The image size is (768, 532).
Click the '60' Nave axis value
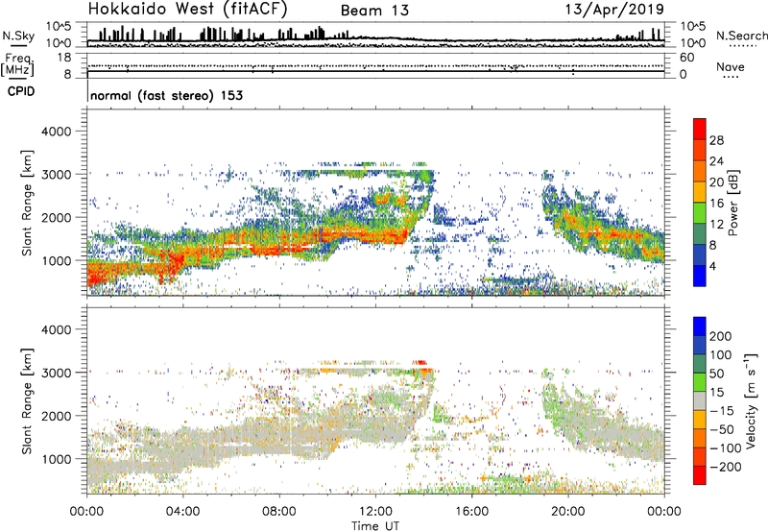point(686,58)
